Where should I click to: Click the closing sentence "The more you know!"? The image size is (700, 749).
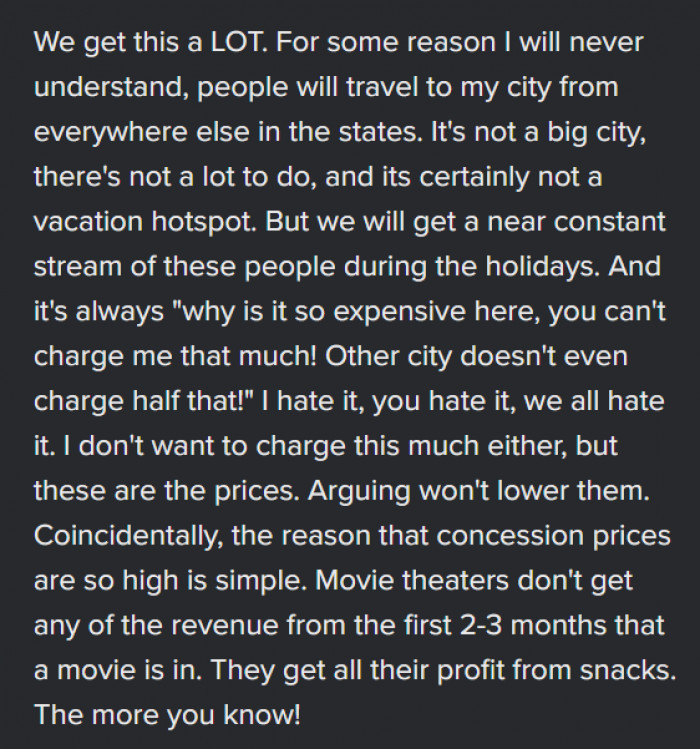[x=168, y=715]
